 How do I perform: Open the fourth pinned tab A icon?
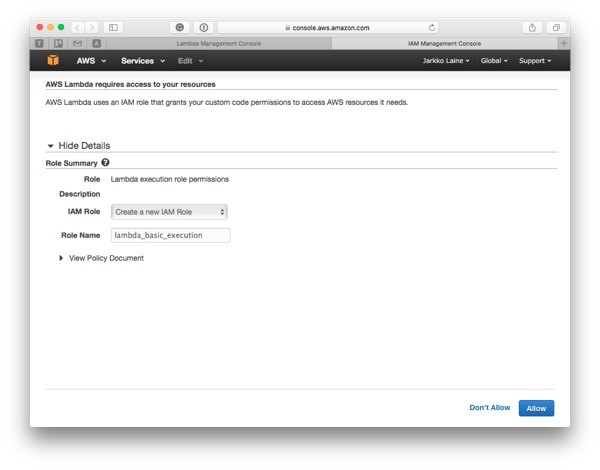click(96, 43)
